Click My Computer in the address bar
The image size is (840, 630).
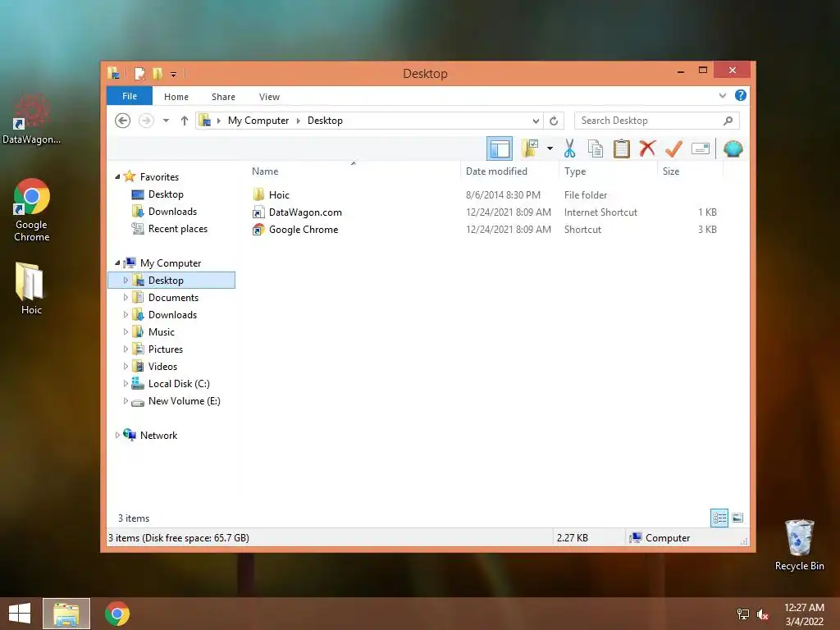[258, 121]
